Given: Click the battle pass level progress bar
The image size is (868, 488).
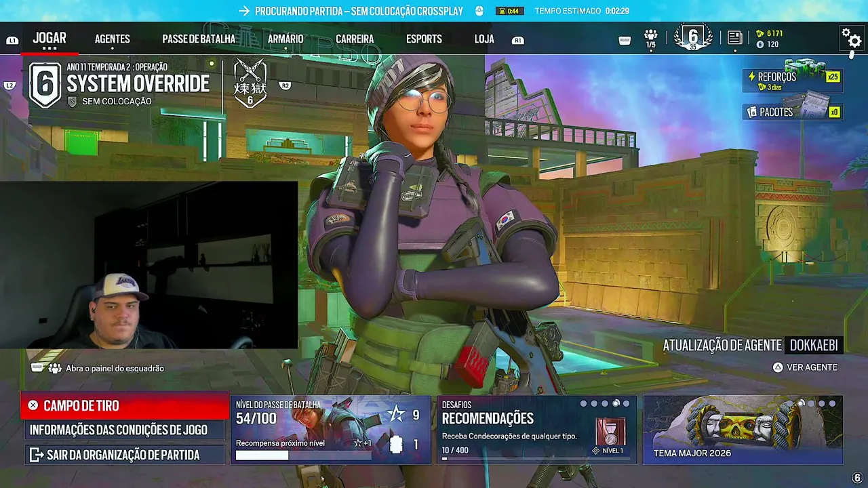Looking at the screenshot, I should coord(303,455).
